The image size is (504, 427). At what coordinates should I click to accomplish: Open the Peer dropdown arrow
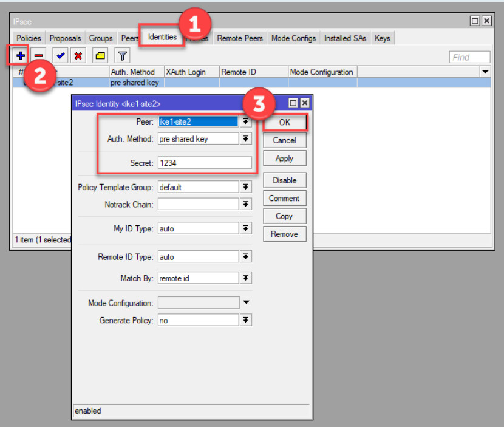(x=245, y=121)
